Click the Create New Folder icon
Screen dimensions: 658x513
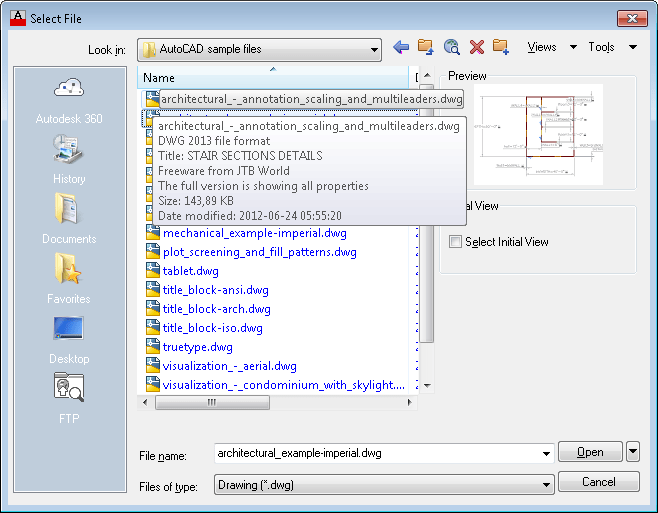pos(501,47)
